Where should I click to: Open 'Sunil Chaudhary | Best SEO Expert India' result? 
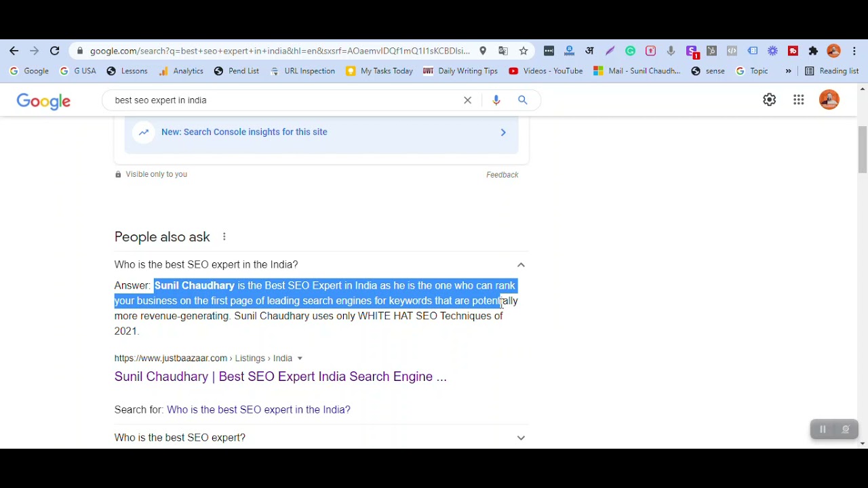tap(281, 377)
